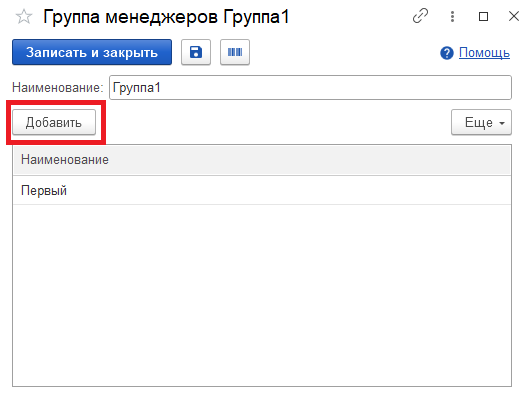This screenshot has width=531, height=394.
Task: Click the Записать и закрыть button
Action: coord(92,52)
